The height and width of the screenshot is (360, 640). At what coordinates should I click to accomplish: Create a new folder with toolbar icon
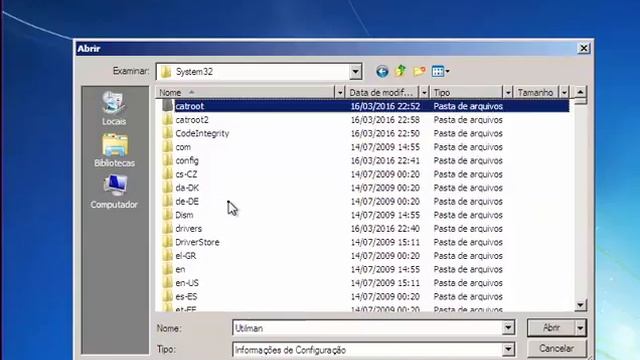pyautogui.click(x=419, y=71)
